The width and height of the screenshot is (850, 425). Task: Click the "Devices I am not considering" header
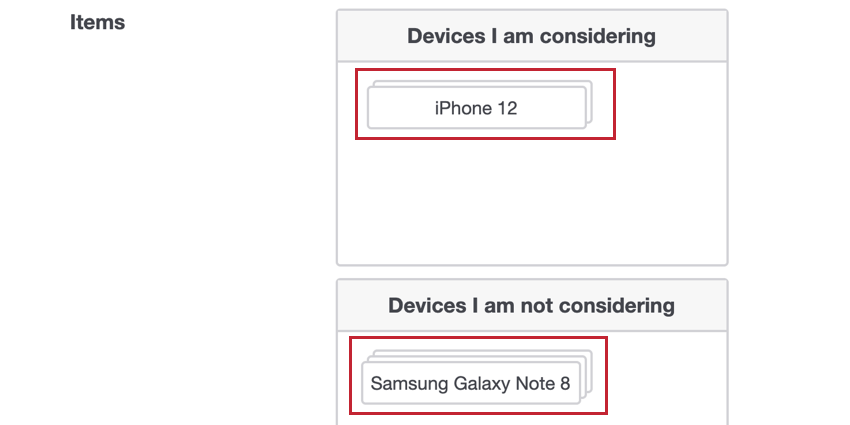click(x=532, y=305)
